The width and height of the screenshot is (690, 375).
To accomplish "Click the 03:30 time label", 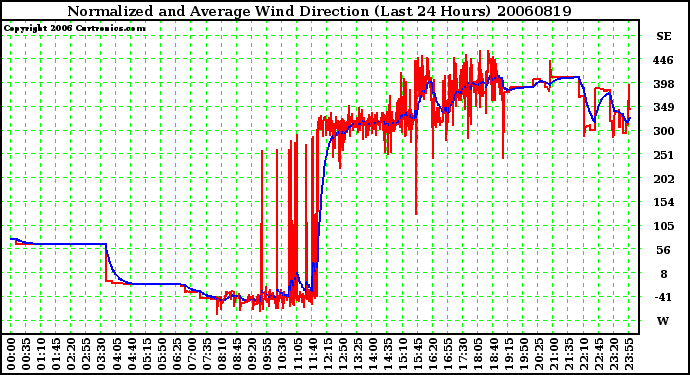I will pyautogui.click(x=101, y=354).
